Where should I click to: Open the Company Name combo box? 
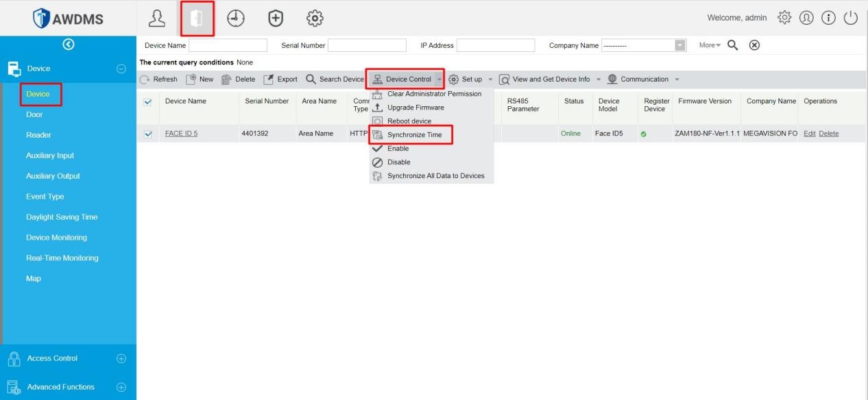tap(644, 45)
